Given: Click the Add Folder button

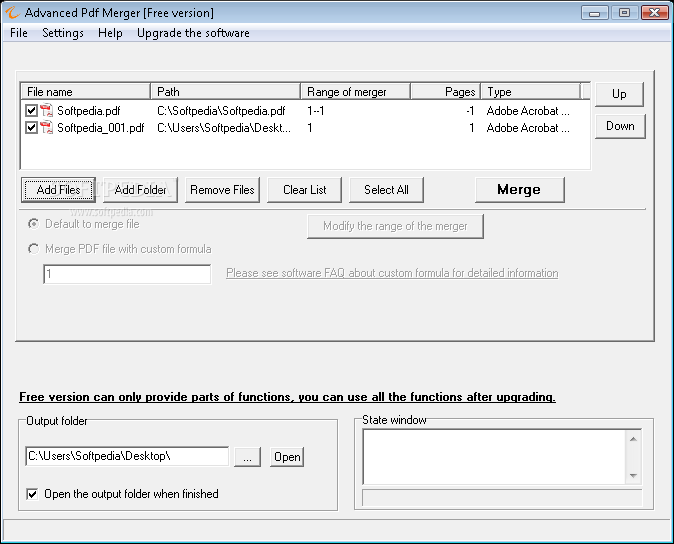Looking at the screenshot, I should click(x=140, y=190).
